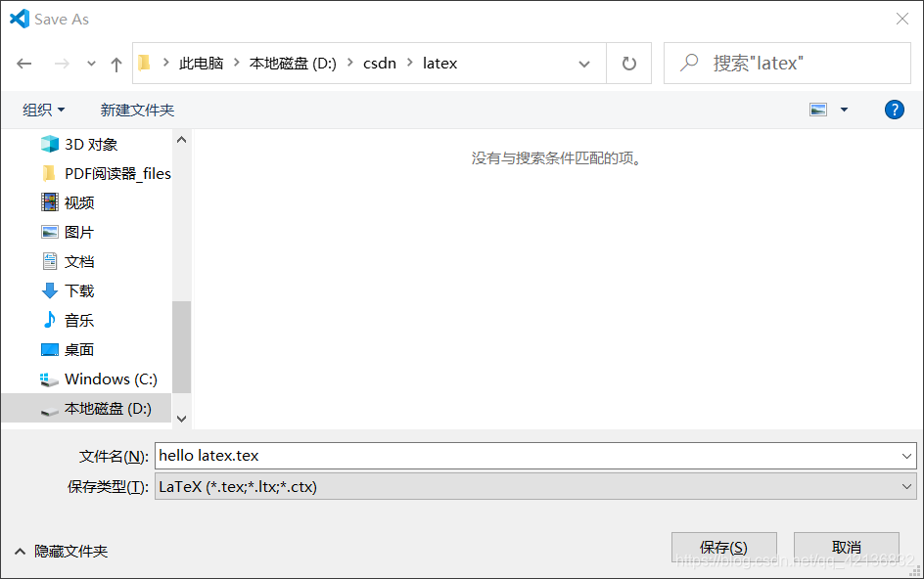Click the 保存(S) button

point(723,548)
